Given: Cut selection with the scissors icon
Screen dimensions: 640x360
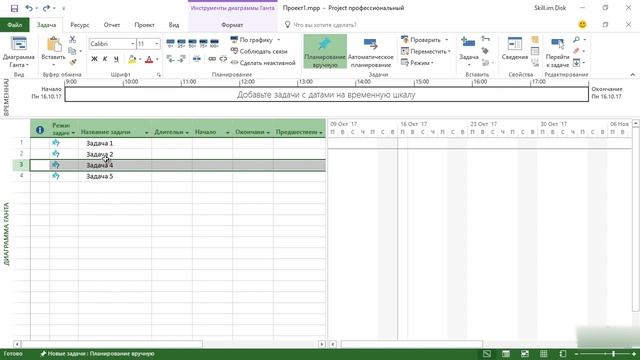Looking at the screenshot, I should tap(73, 40).
